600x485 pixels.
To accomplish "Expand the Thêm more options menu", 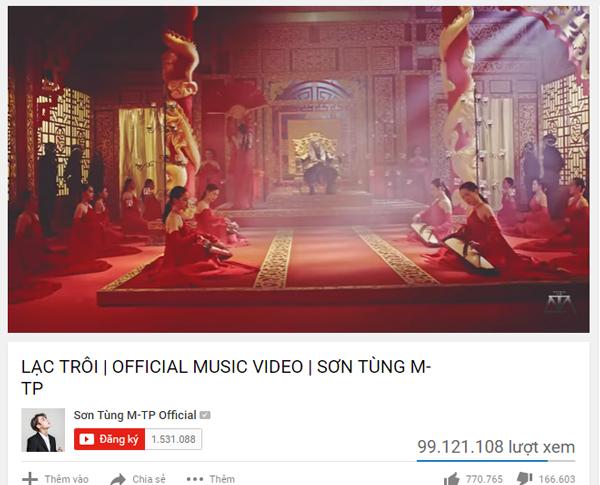I will pyautogui.click(x=222, y=479).
